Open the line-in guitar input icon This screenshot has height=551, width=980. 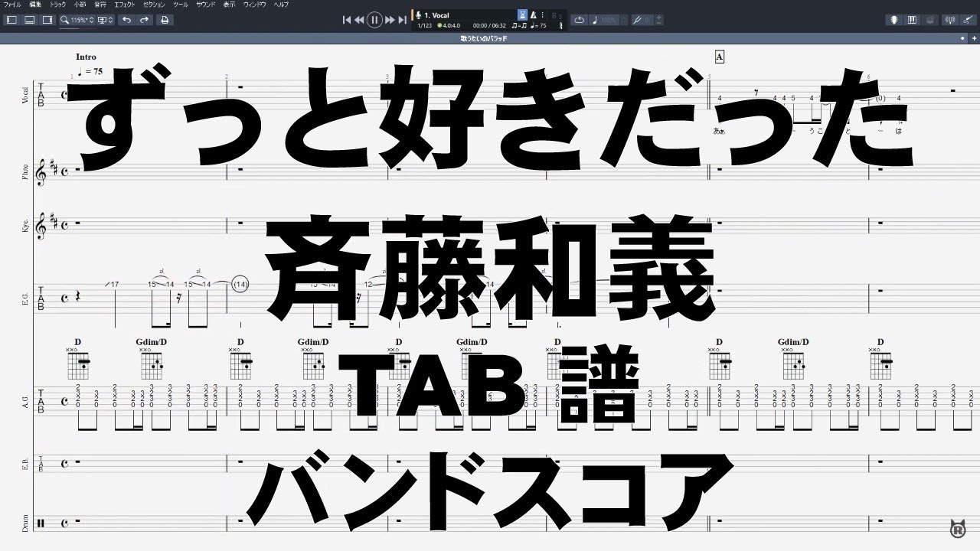(969, 20)
